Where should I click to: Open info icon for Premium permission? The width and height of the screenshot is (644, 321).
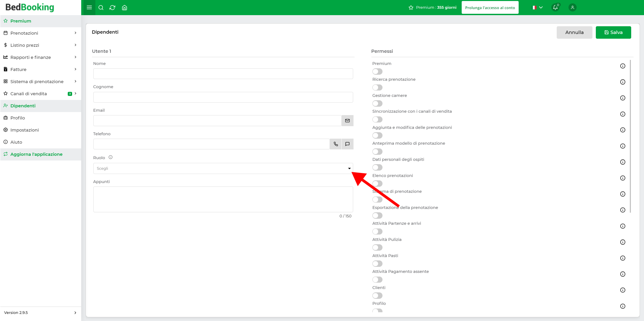[623, 66]
